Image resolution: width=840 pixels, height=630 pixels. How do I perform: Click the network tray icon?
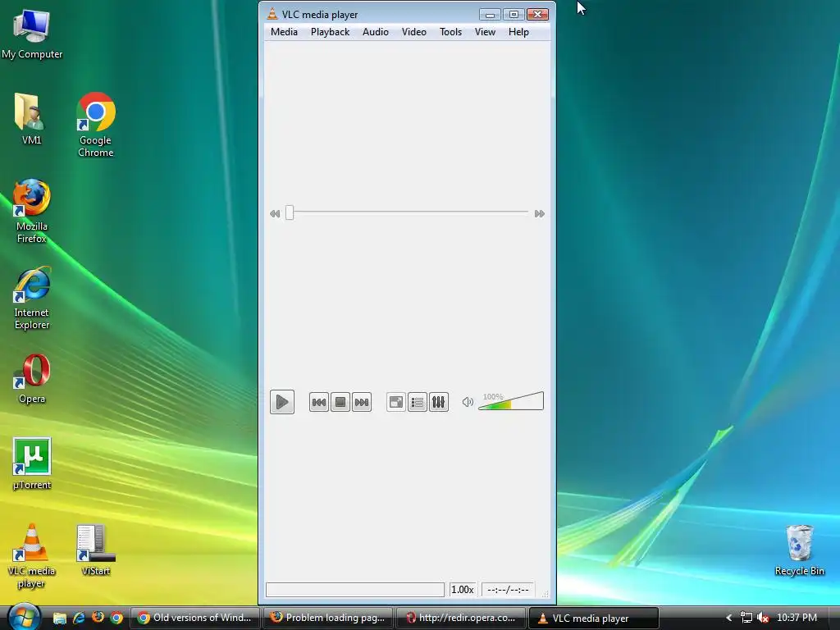tap(746, 619)
